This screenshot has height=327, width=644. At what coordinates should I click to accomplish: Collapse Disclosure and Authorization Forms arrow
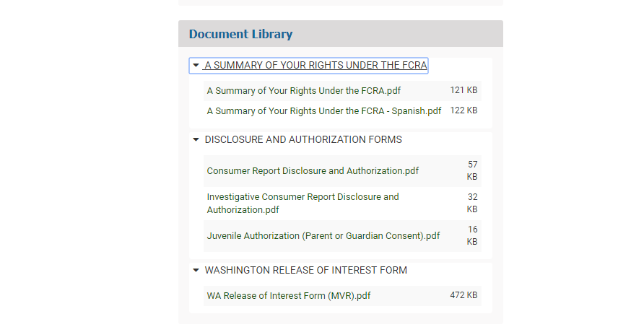196,140
